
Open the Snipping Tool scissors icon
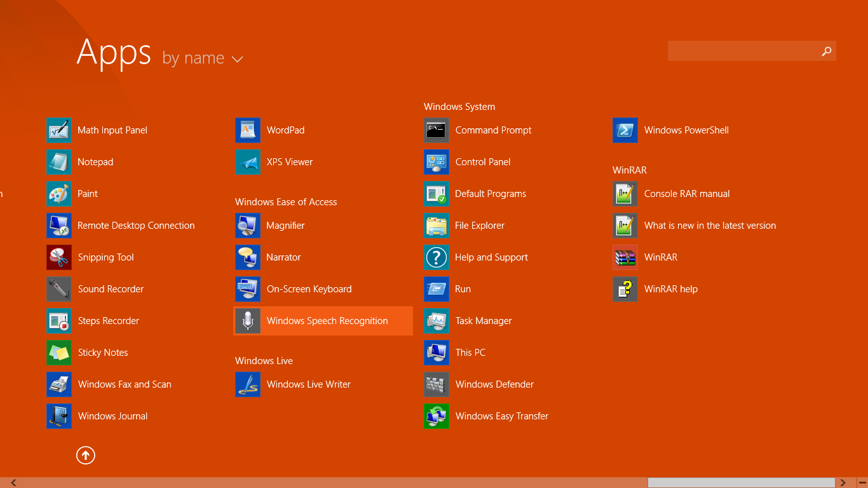[59, 257]
